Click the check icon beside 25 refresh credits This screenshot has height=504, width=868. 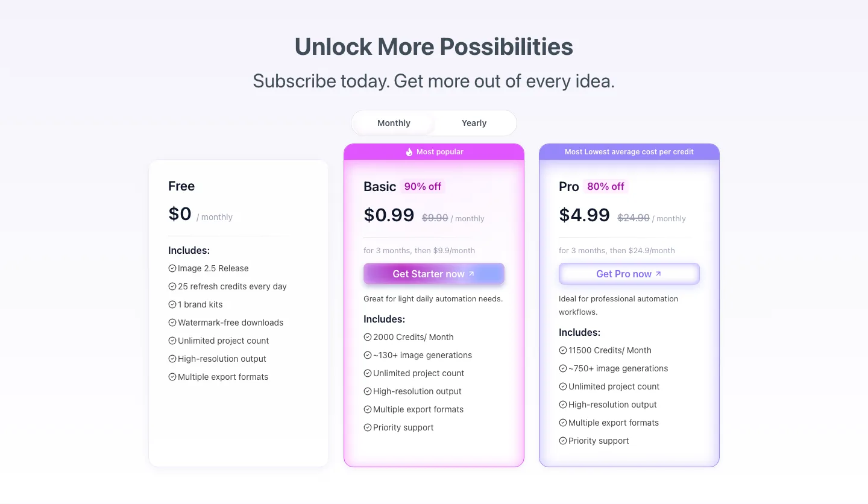coord(172,286)
